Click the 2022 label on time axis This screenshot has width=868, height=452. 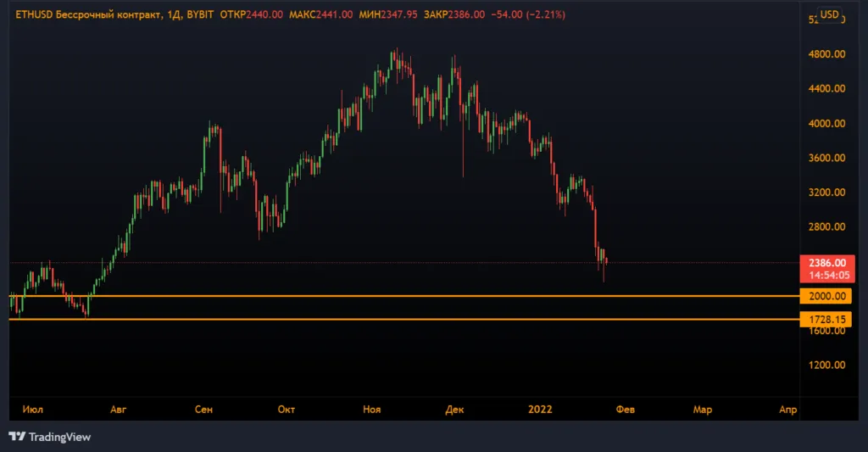(x=540, y=410)
